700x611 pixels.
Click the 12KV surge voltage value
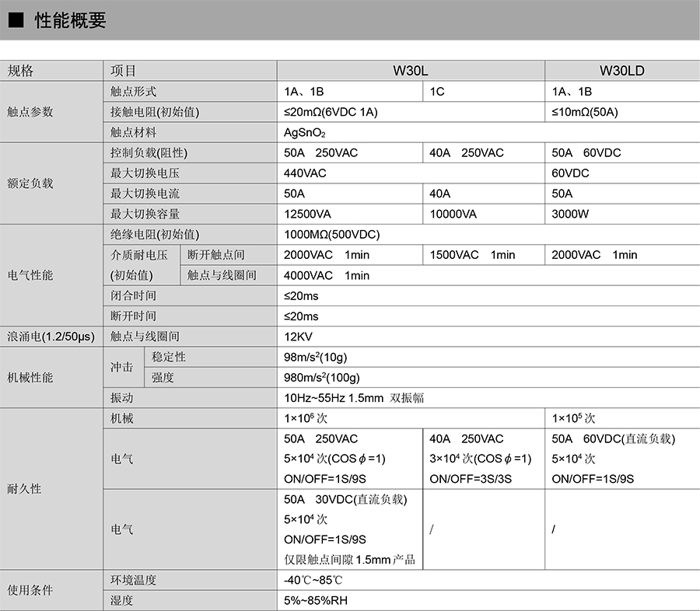pos(299,337)
